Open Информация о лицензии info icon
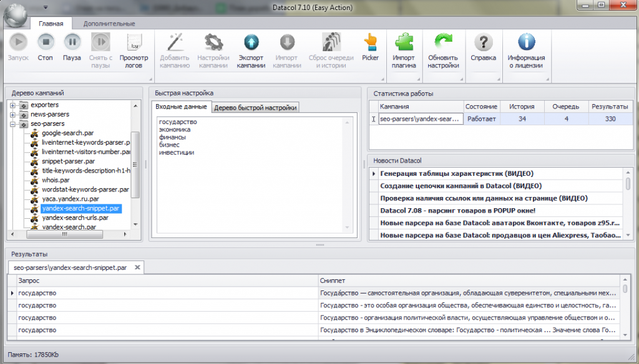The height and width of the screenshot is (364, 639). 525,43
